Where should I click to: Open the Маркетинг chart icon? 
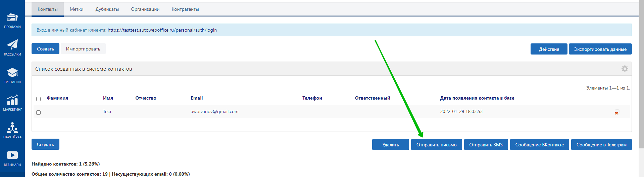[12, 103]
